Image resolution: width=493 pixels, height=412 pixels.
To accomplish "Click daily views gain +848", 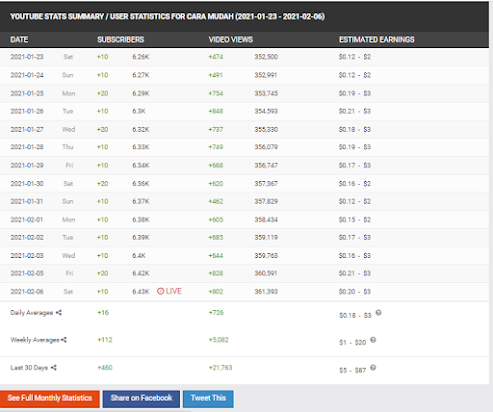I will point(216,111).
